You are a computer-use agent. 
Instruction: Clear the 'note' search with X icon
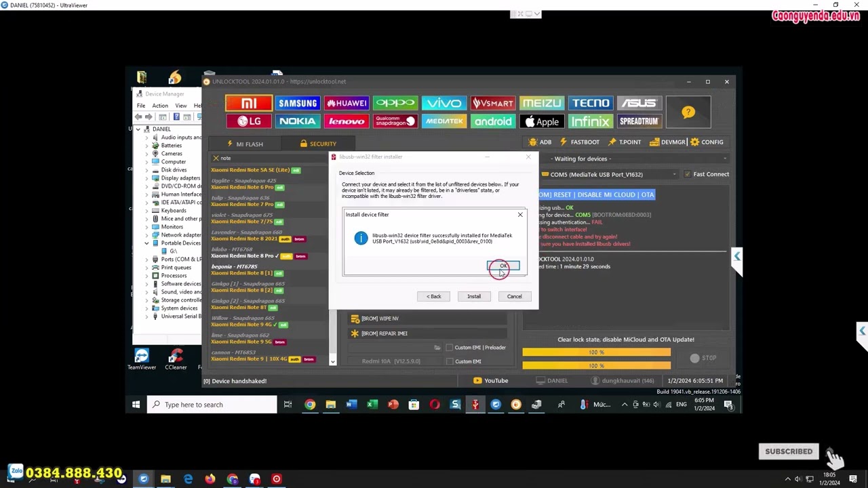pyautogui.click(x=216, y=158)
